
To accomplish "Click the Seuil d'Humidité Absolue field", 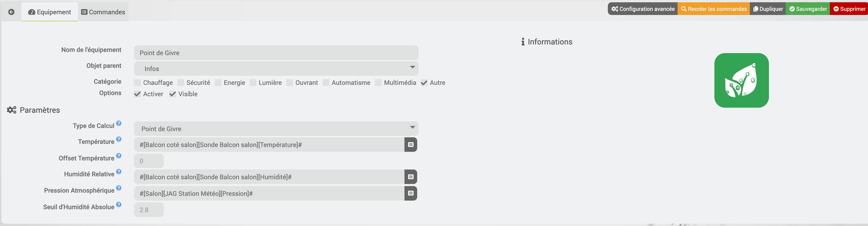I will tap(149, 210).
